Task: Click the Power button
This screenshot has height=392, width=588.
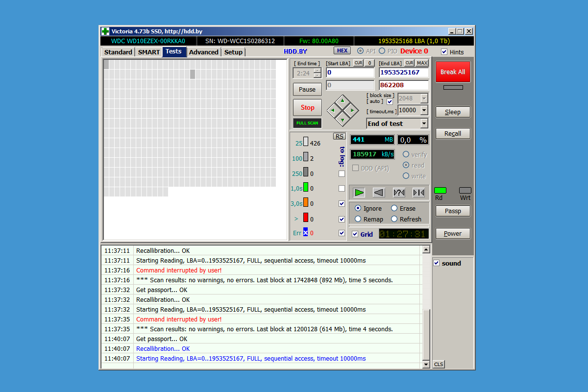Action: pos(453,233)
